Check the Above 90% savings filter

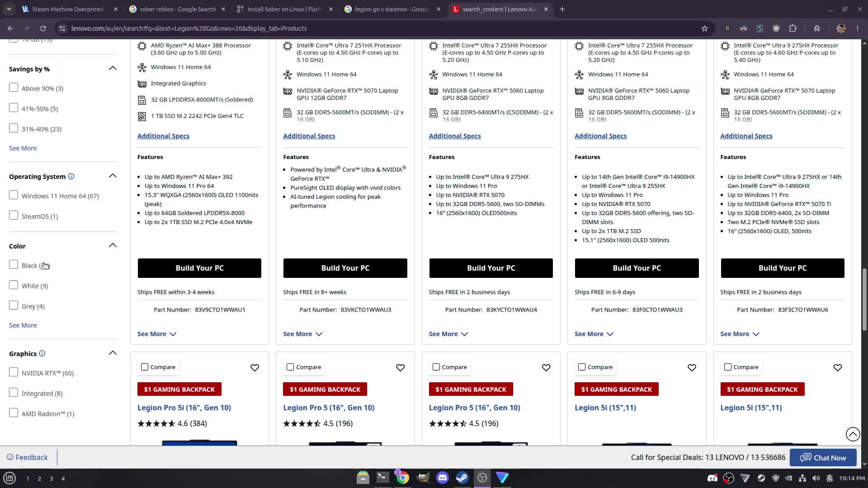tap(14, 88)
